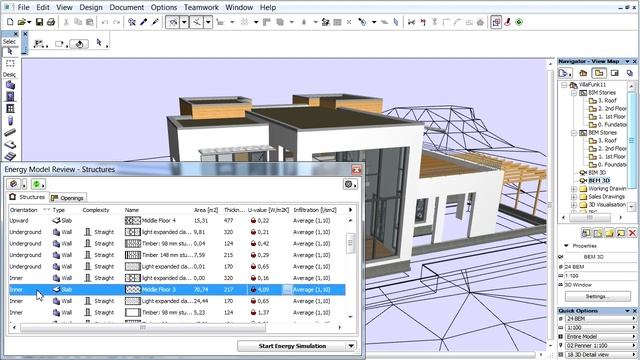Select the Slab tool in Toolbox
Viewport: 640px width, 360px height.
pos(10,144)
